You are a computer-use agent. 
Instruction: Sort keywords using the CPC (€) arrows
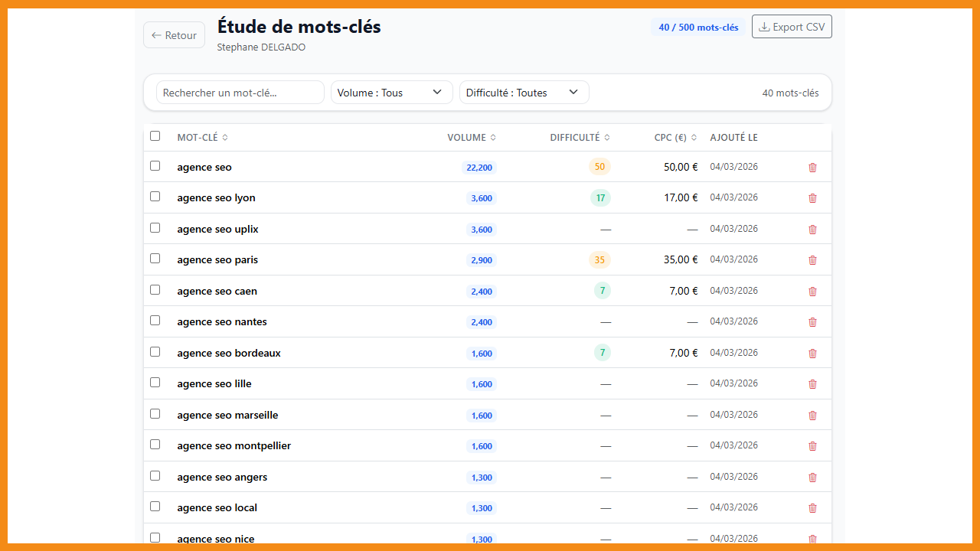(694, 138)
